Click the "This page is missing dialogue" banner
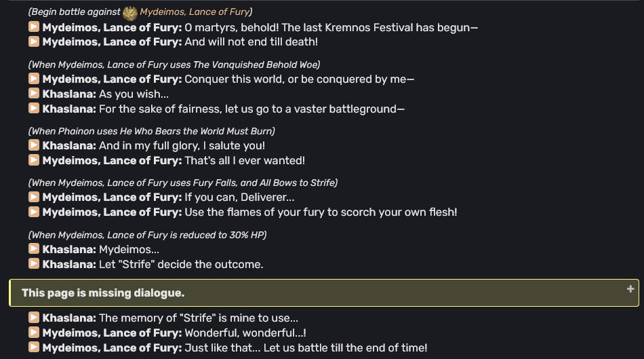The width and height of the screenshot is (644, 359). tap(103, 293)
